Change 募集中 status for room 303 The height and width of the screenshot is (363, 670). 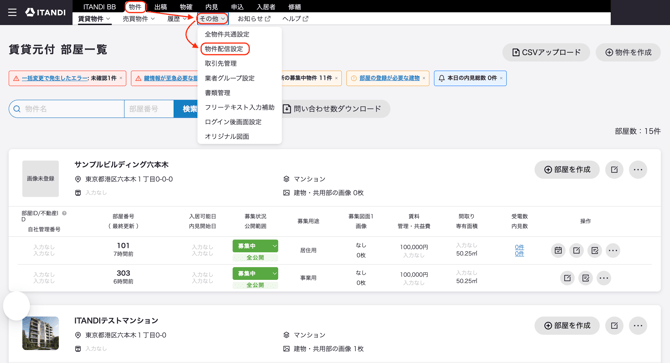click(x=256, y=273)
